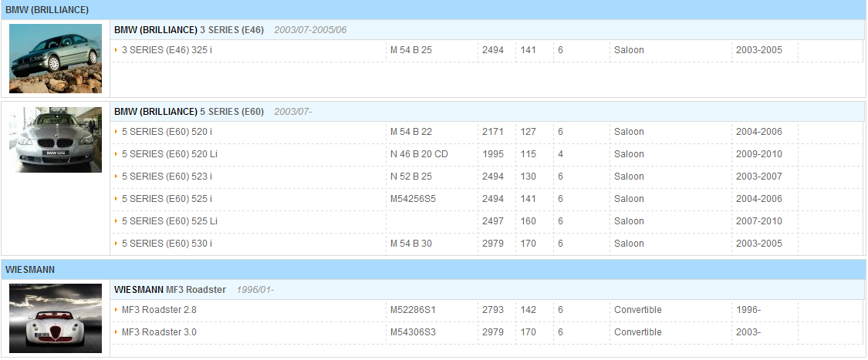Screen dimensions: 868x360
Task: Click the orange arrow beside 523 i
Action: click(117, 177)
